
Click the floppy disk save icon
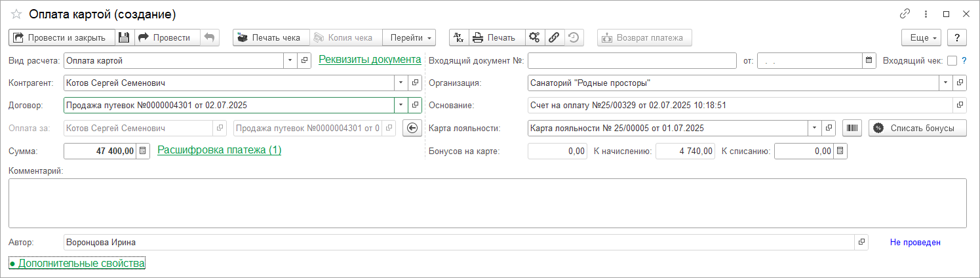(125, 37)
